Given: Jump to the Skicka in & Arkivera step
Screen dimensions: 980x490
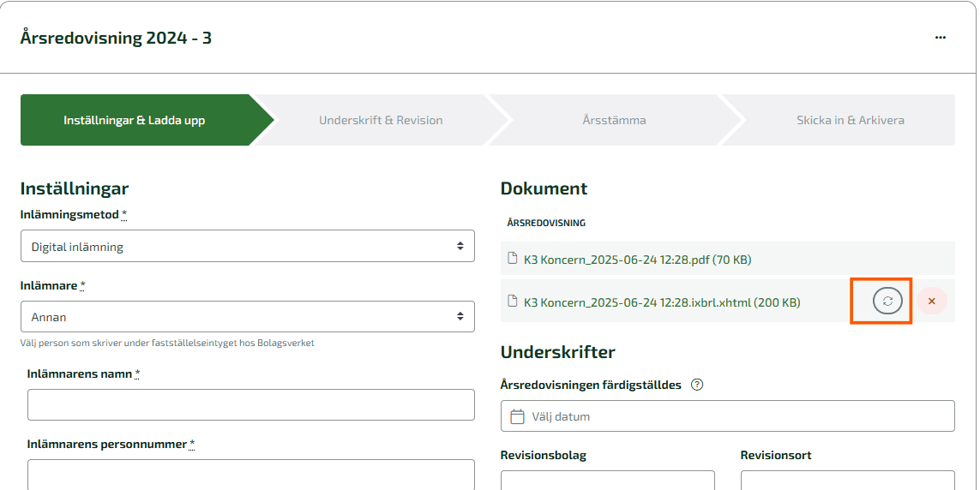Looking at the screenshot, I should pos(850,120).
